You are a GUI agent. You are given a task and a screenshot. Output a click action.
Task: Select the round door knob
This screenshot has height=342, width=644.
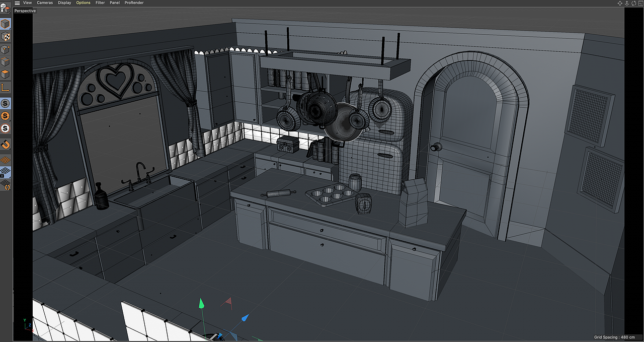click(436, 147)
